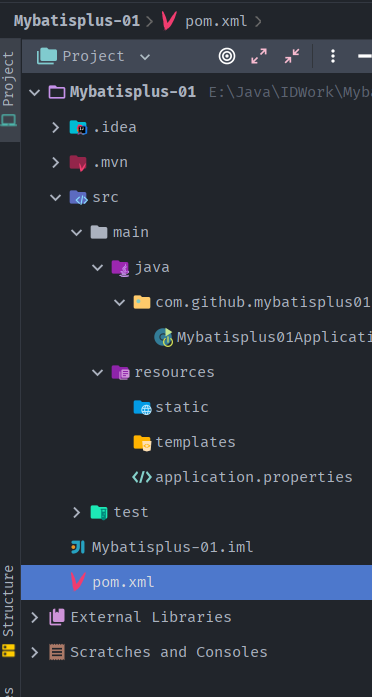Select the templates folder

195,442
